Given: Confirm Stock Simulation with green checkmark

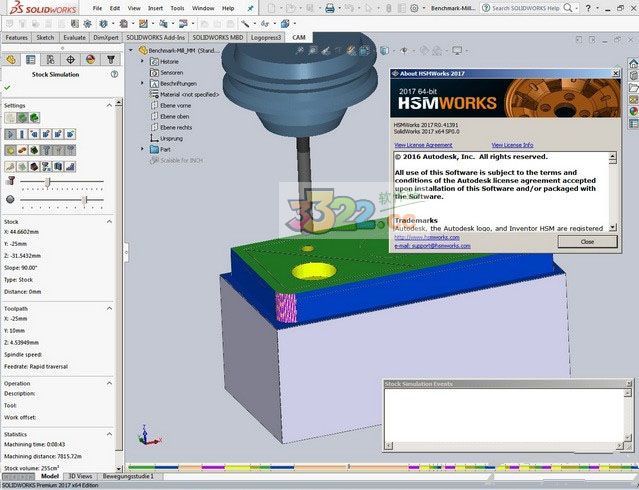Looking at the screenshot, I should pos(7,88).
